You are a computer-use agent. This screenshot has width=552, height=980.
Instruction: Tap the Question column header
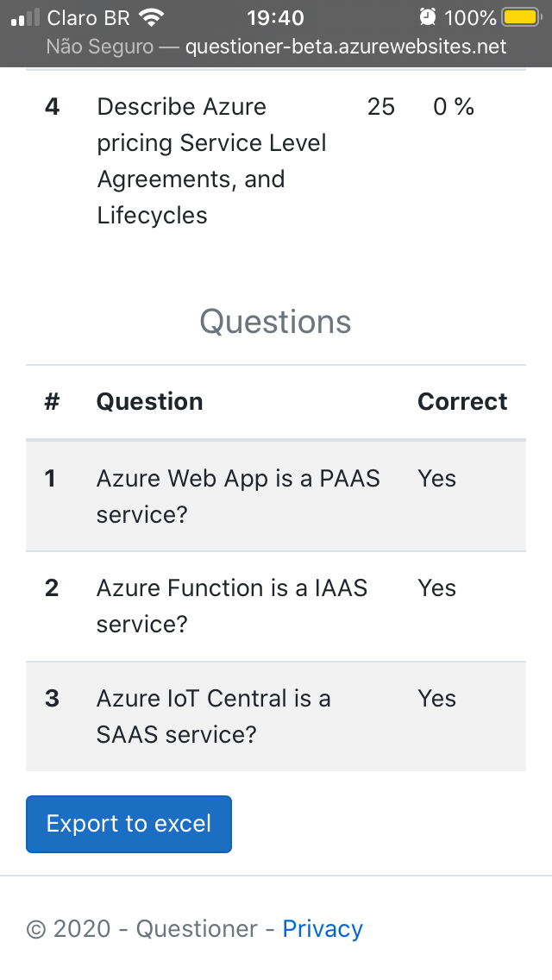tap(150, 401)
